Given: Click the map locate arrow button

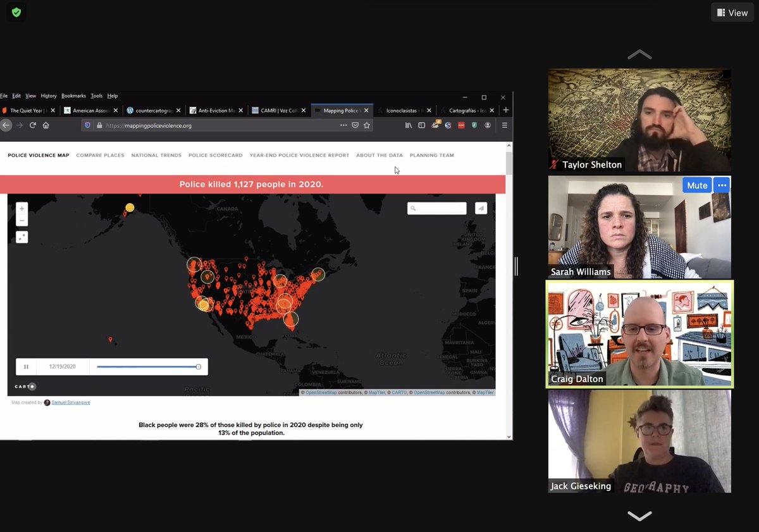Looking at the screenshot, I should pos(481,208).
